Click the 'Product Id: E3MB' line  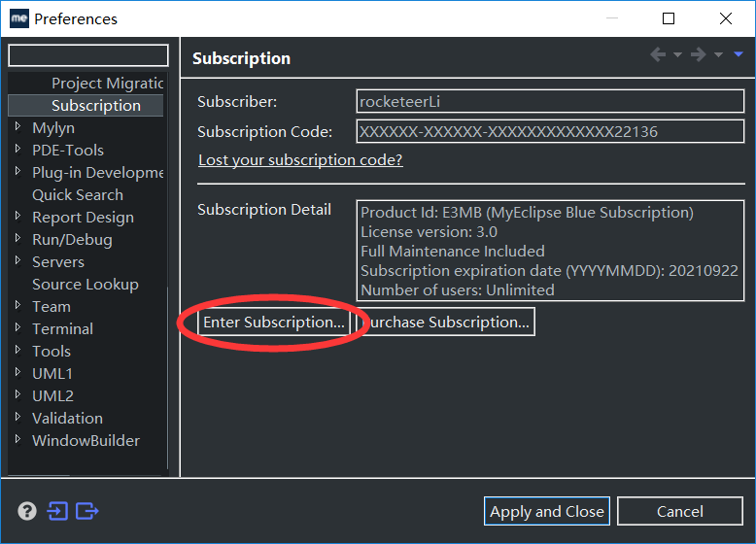point(527,213)
